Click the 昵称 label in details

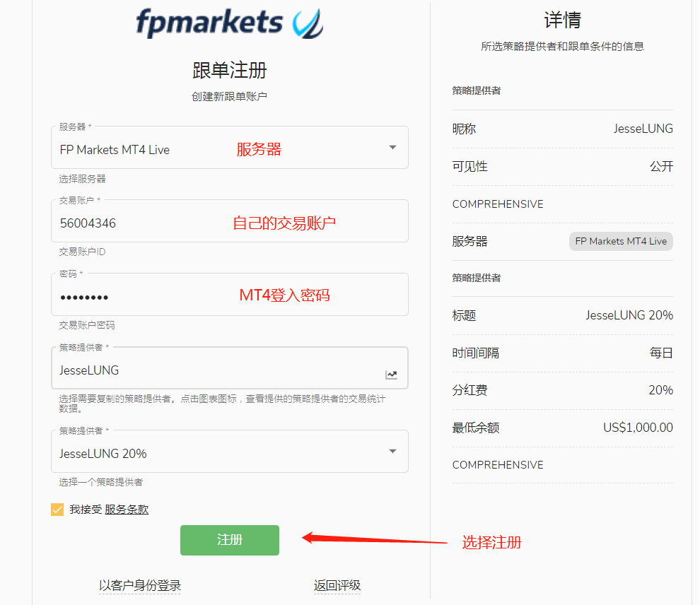pos(464,129)
